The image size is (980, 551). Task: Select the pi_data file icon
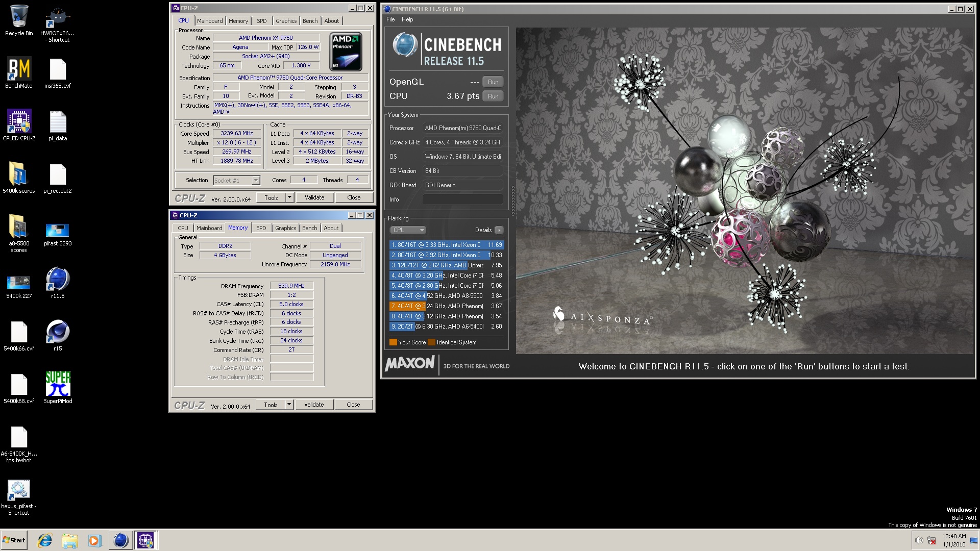click(58, 125)
